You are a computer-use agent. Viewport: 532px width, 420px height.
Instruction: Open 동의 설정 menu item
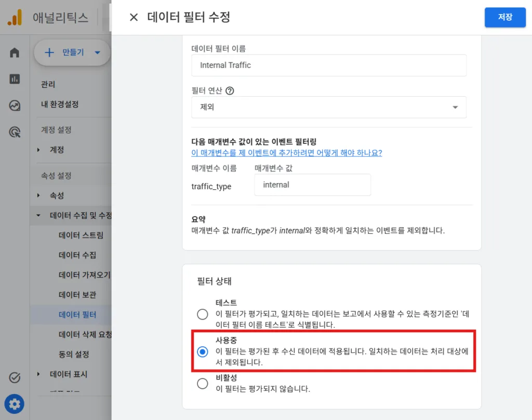pos(74,355)
